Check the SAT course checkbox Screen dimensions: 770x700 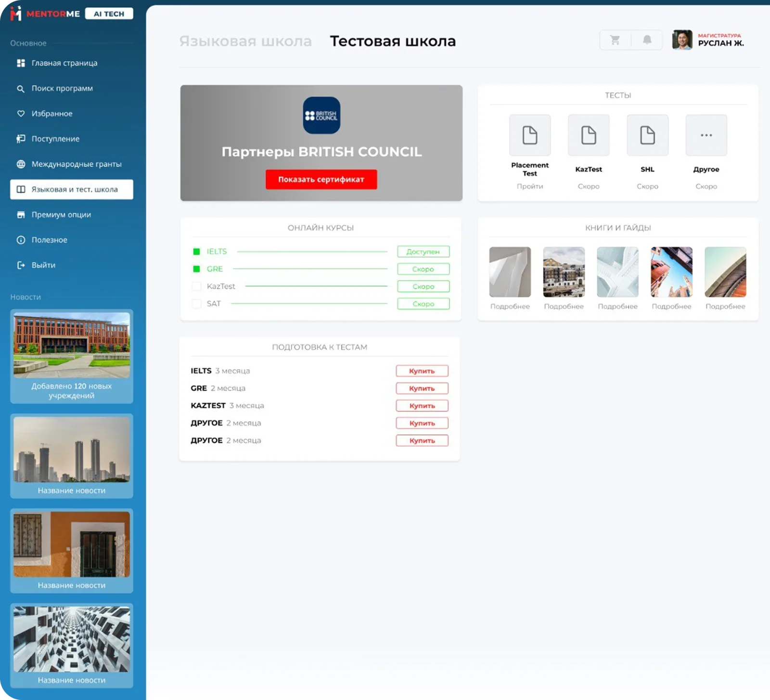(x=196, y=303)
